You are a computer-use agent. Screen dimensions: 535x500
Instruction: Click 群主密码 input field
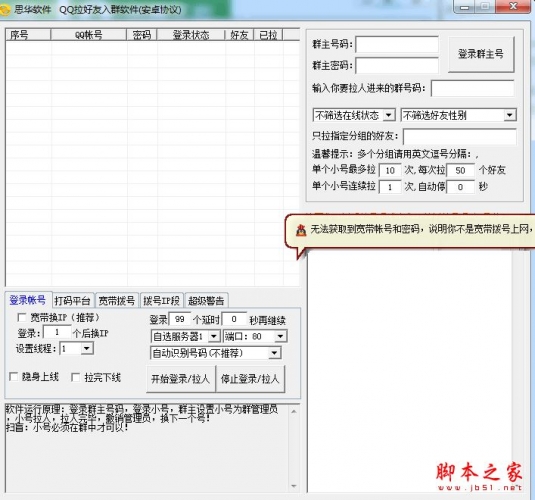tap(397, 65)
